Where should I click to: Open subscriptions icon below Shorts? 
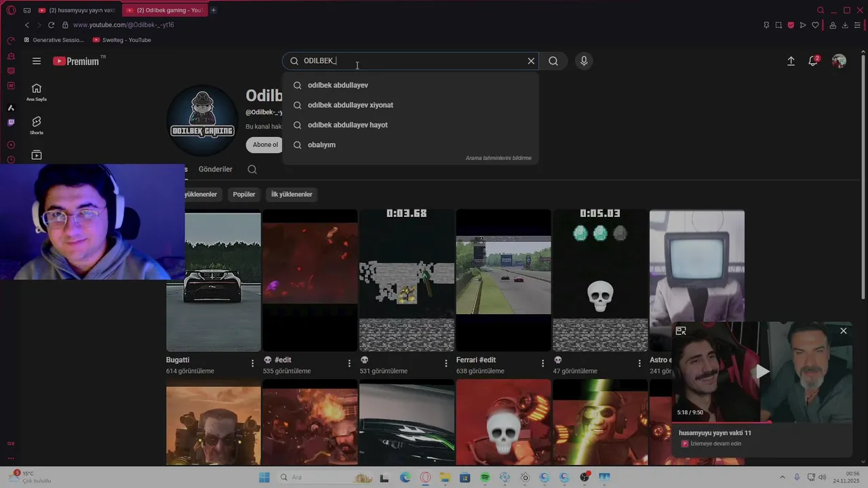tap(37, 155)
